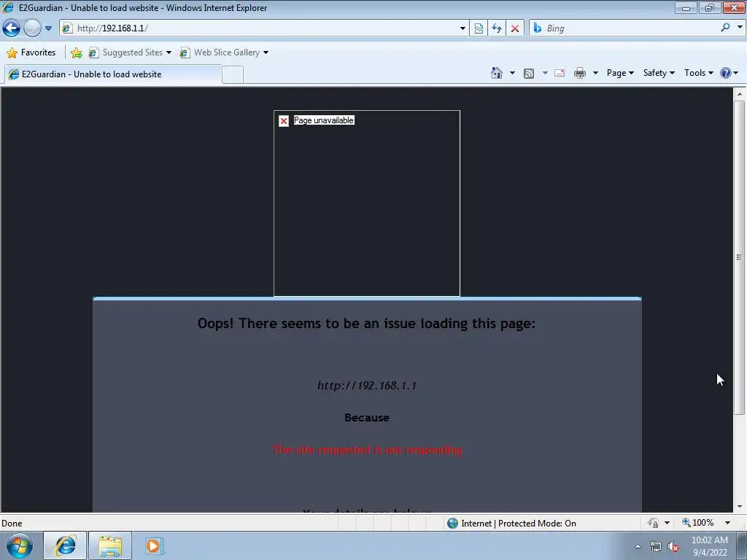Image resolution: width=747 pixels, height=560 pixels.
Task: Click the browser Back button
Action: (12, 28)
